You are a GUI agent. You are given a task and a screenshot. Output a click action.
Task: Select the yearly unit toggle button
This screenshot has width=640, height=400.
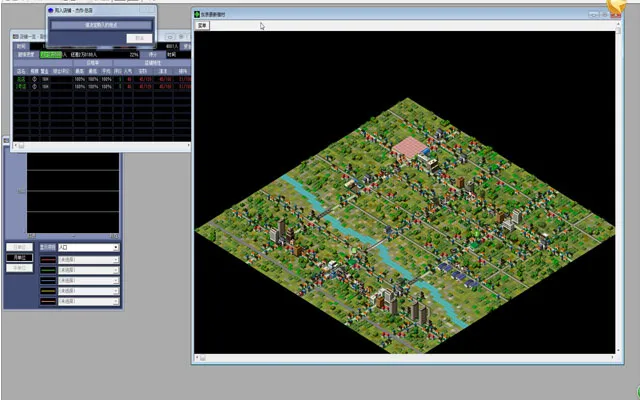click(18, 268)
